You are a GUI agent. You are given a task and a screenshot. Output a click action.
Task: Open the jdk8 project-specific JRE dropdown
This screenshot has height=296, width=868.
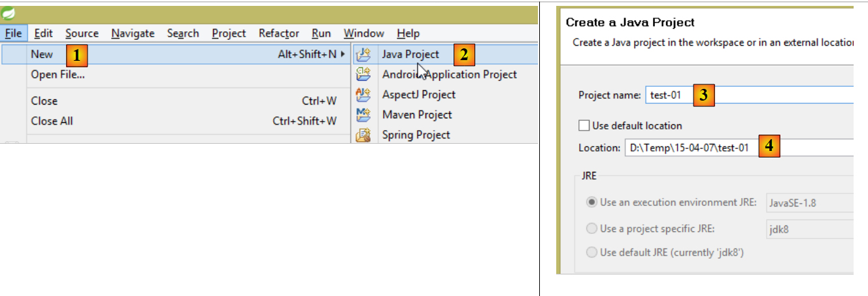pos(809,229)
